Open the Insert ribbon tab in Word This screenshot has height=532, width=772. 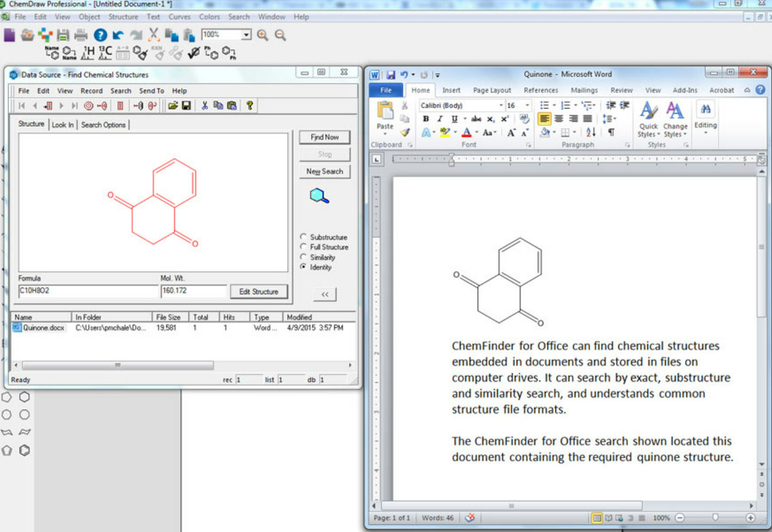(451, 90)
